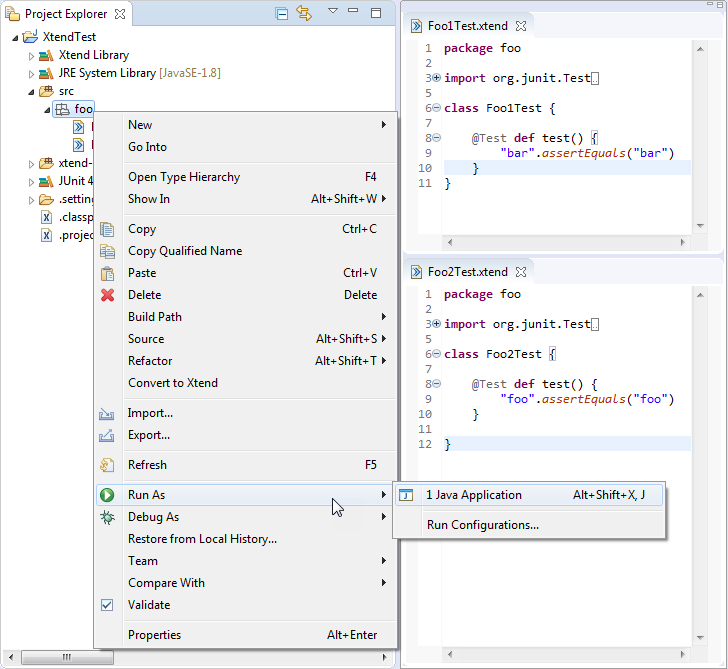Click the .settings folder icon
The width and height of the screenshot is (728, 669).
46,200
